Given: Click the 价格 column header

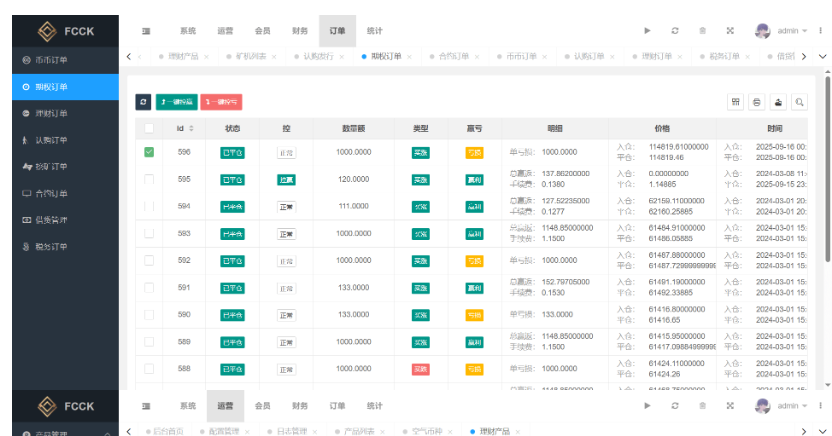Looking at the screenshot, I should tap(662, 128).
